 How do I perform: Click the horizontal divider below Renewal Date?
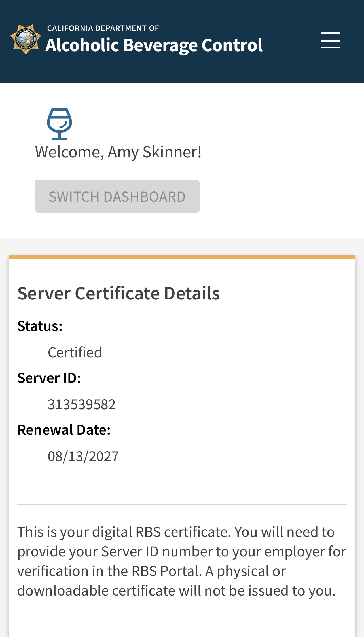(x=182, y=504)
